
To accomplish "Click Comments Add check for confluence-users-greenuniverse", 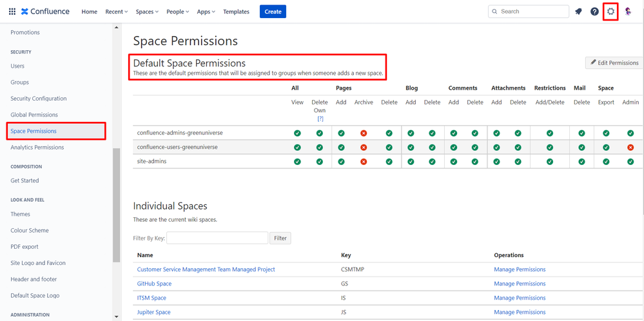I will coord(453,148).
